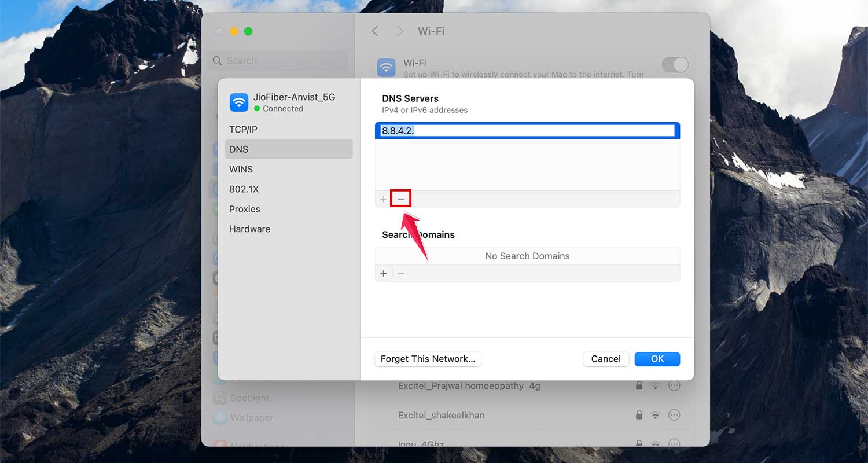Select the Hardware tab
Viewport: 868px width, 463px height.
click(249, 229)
